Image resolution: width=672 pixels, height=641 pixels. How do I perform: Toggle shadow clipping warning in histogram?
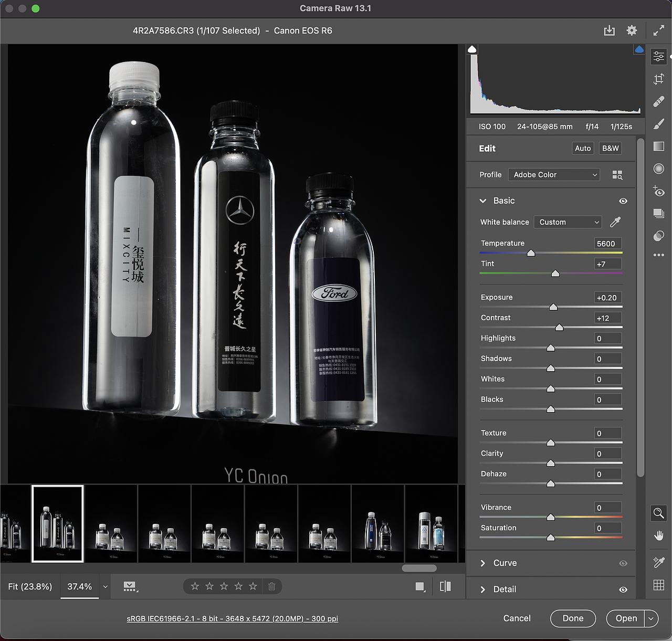pyautogui.click(x=472, y=49)
